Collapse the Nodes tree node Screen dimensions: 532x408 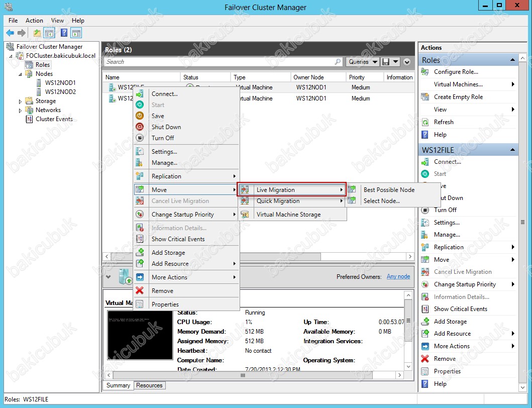[20, 74]
